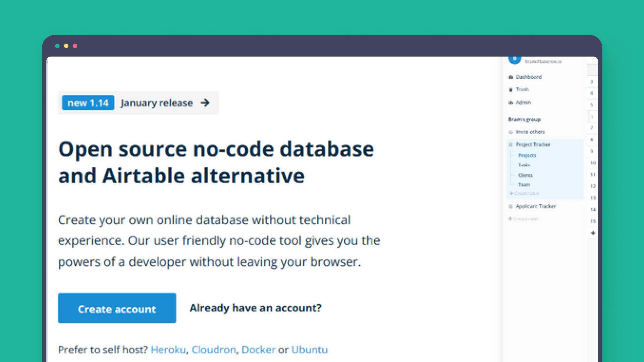Click the user avatar above the sidebar
The image size is (644, 362).
point(514,59)
